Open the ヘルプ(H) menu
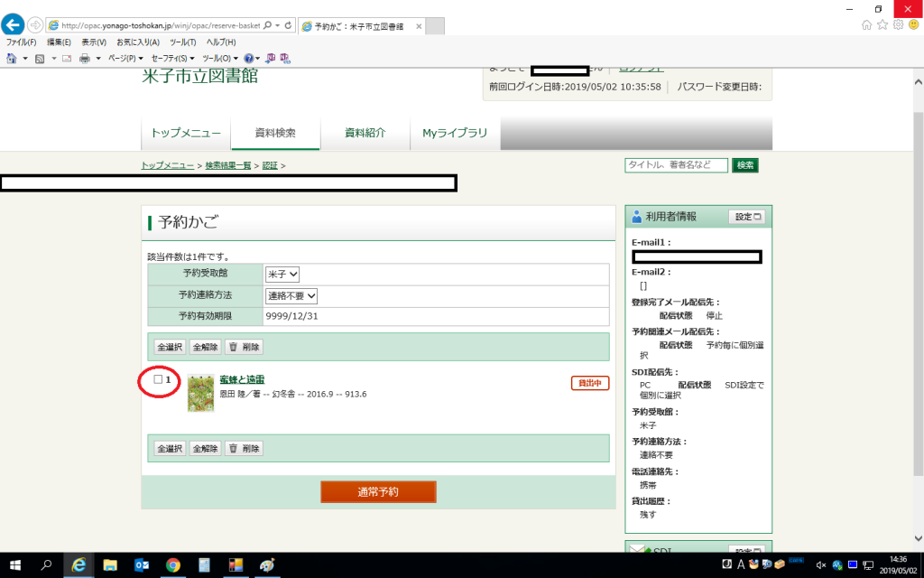 tap(221, 42)
